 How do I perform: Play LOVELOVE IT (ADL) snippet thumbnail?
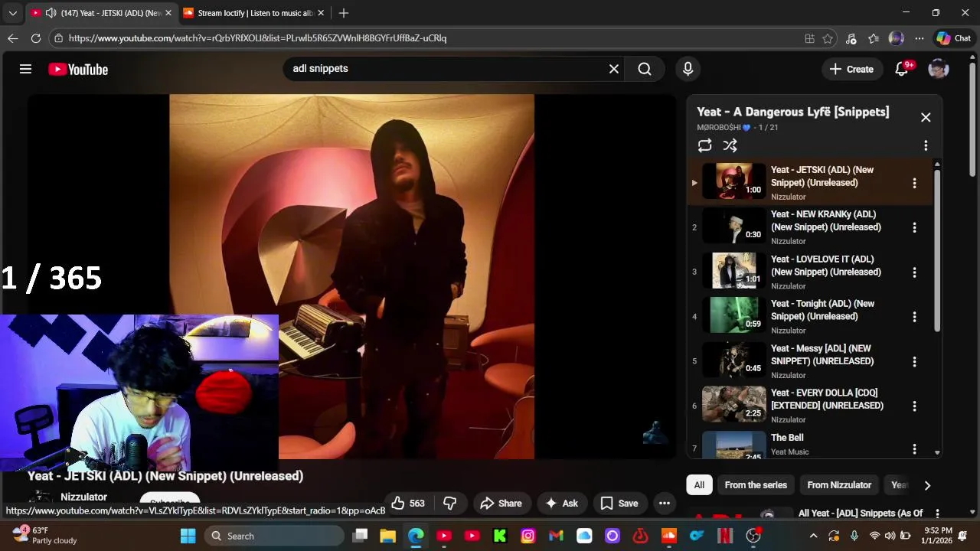[733, 272]
